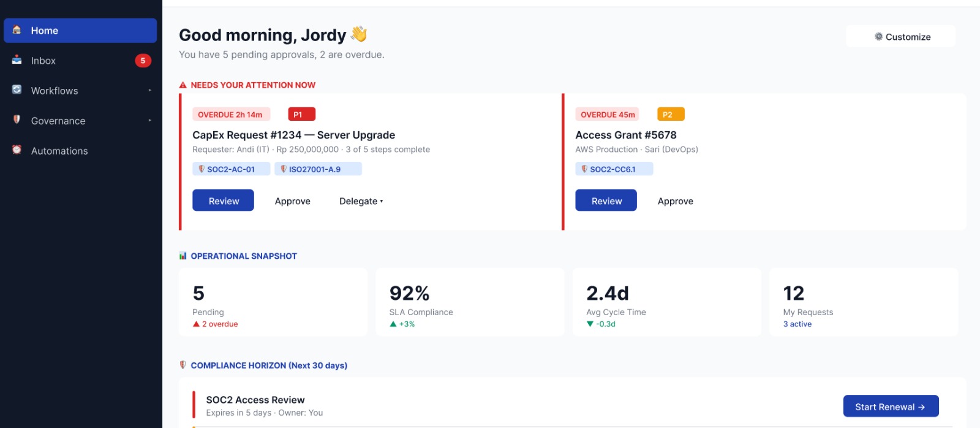The image size is (980, 428).
Task: Click the Home house icon in sidebar
Action: [17, 29]
